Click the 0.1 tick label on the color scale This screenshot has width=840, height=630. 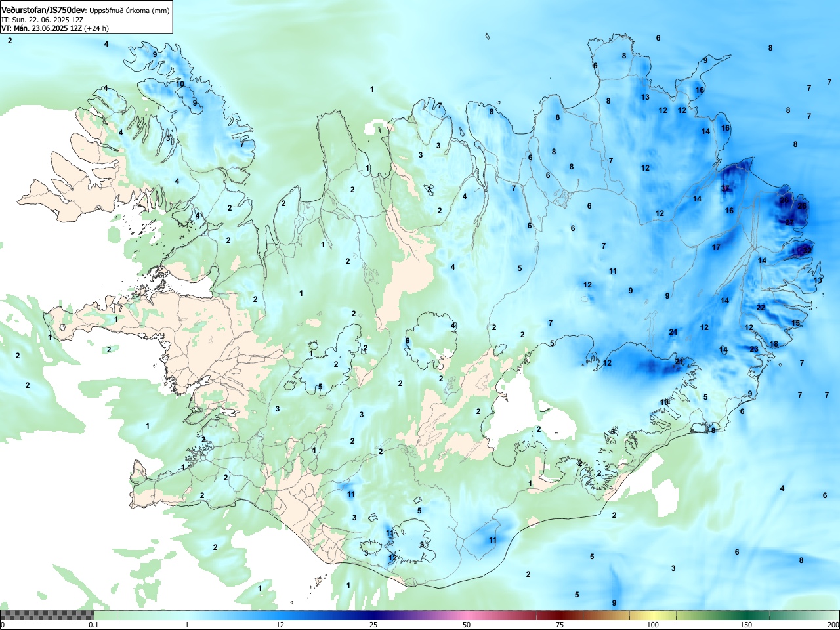point(94,625)
